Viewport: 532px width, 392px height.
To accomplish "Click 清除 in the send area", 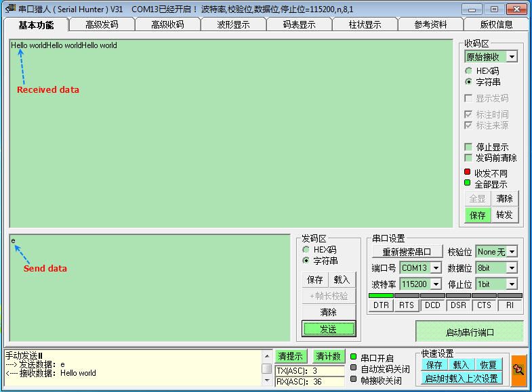I will (x=329, y=312).
